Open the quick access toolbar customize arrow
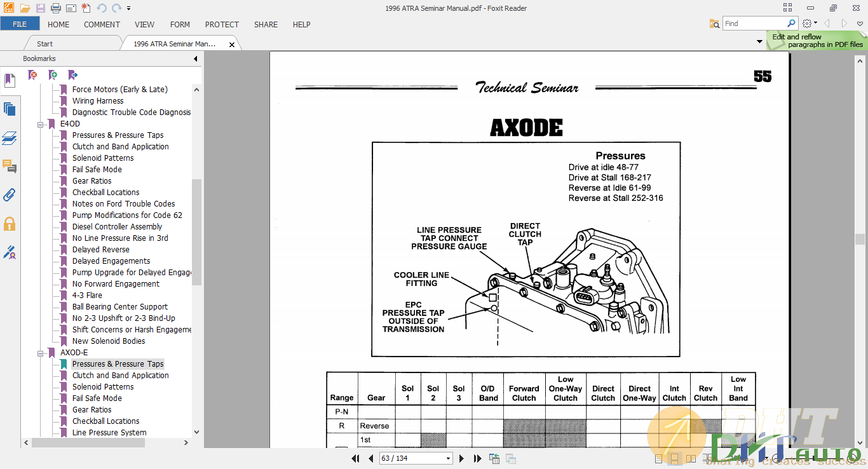This screenshot has height=469, width=868. pos(129,8)
